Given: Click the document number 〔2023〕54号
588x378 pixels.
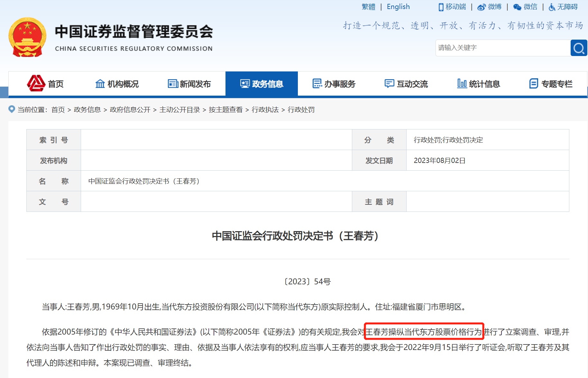Looking at the screenshot, I should [308, 282].
